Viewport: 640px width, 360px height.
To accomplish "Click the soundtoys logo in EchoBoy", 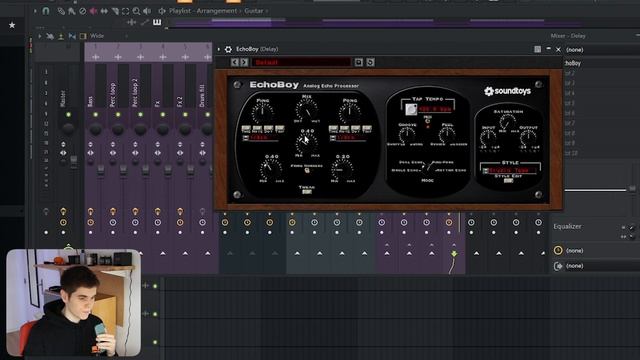I will (507, 91).
